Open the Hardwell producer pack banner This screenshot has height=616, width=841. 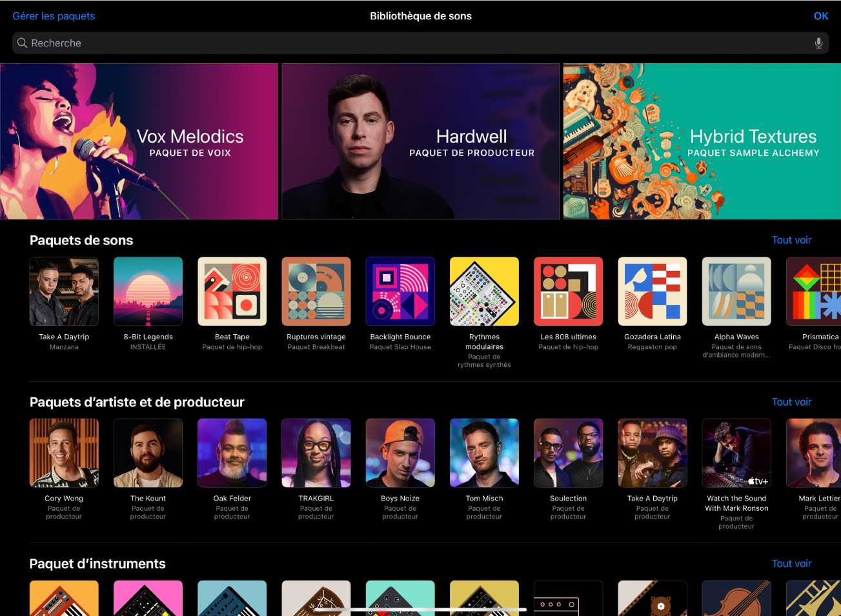point(420,141)
